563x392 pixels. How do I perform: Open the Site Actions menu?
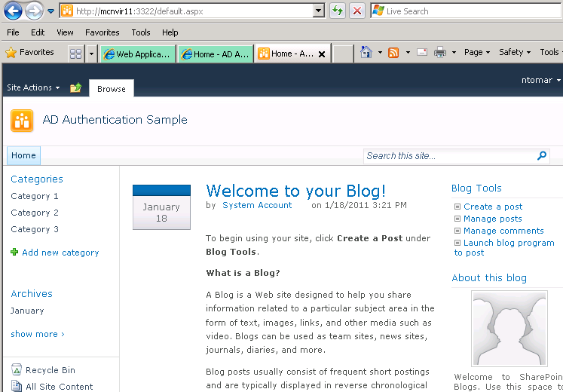point(33,87)
